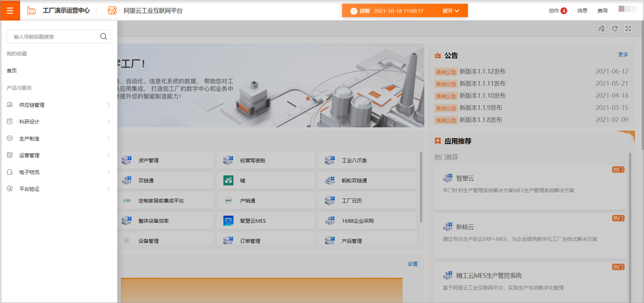Screen dimensions: 644x303
Task: Click the alert exclamation icon in reminder bar
Action: pos(353,11)
